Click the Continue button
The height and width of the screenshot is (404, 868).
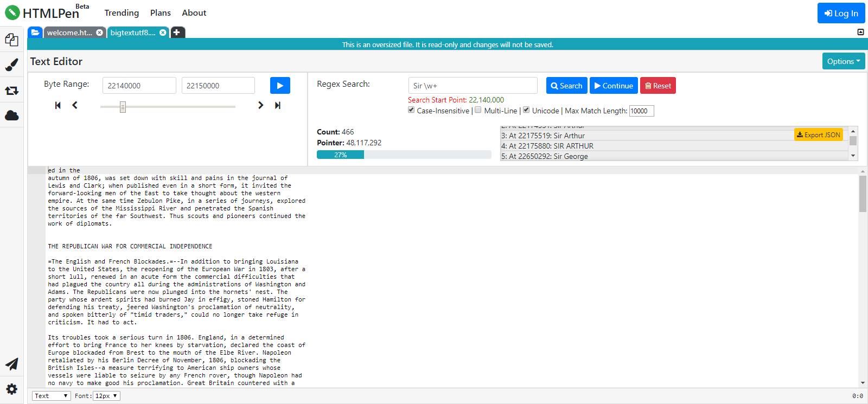coord(614,86)
